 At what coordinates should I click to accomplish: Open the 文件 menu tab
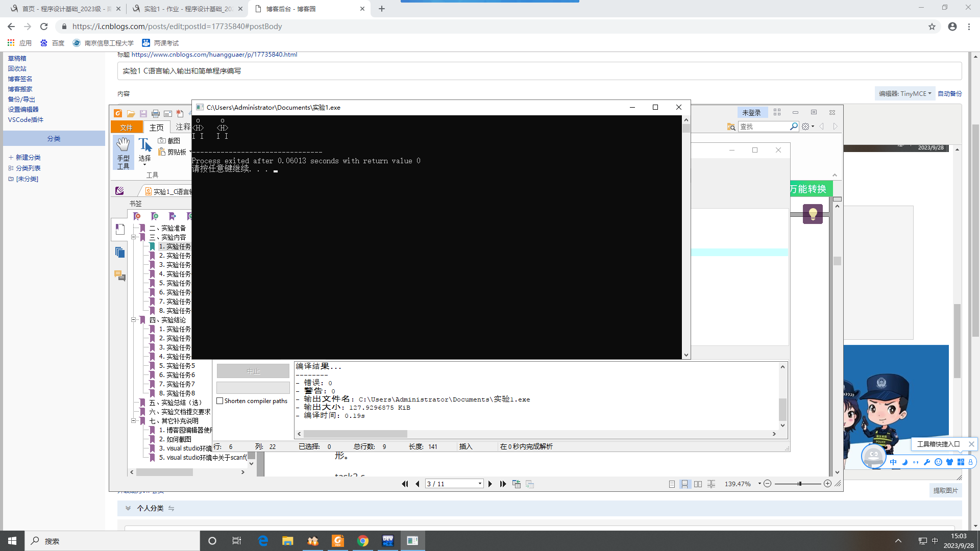coord(126,128)
